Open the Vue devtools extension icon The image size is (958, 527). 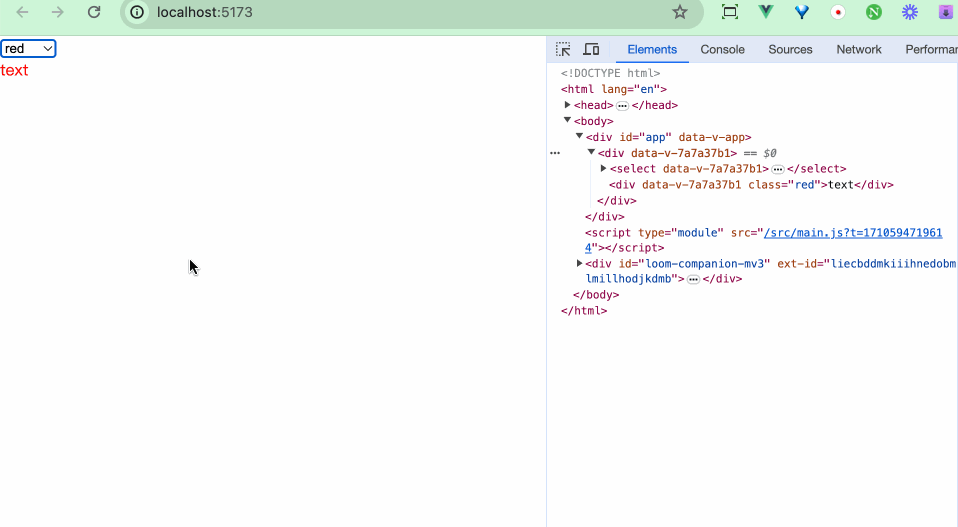[x=766, y=12]
